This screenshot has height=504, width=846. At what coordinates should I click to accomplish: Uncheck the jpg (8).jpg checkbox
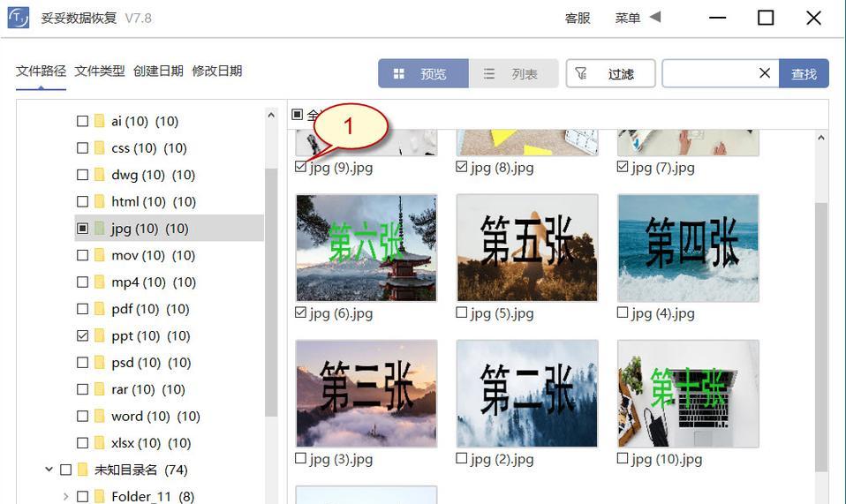click(461, 167)
